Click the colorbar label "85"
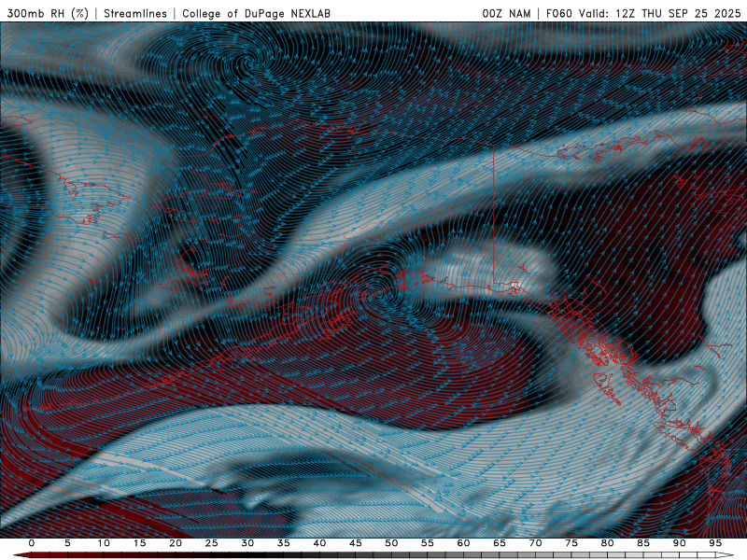 [x=643, y=543]
